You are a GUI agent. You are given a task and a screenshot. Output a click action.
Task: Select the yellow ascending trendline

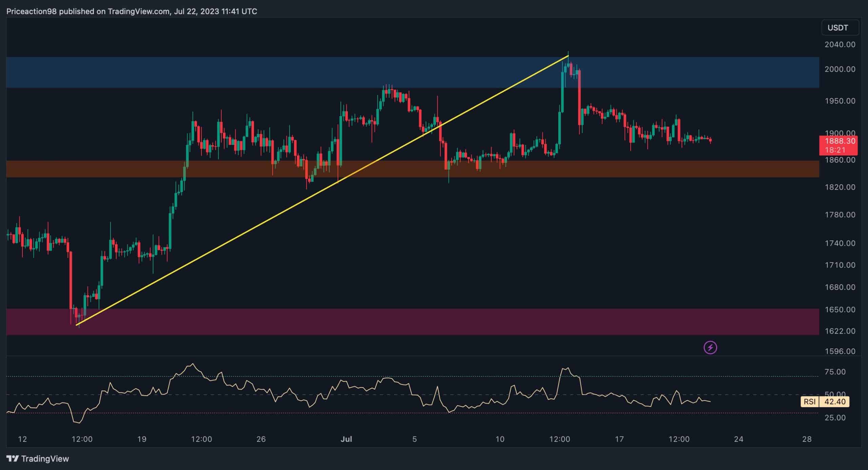[x=322, y=190]
